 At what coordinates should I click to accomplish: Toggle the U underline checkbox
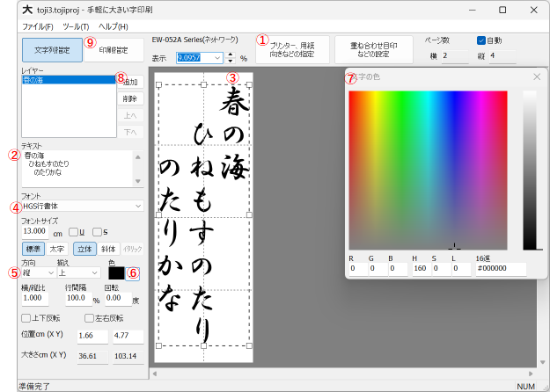coord(74,232)
